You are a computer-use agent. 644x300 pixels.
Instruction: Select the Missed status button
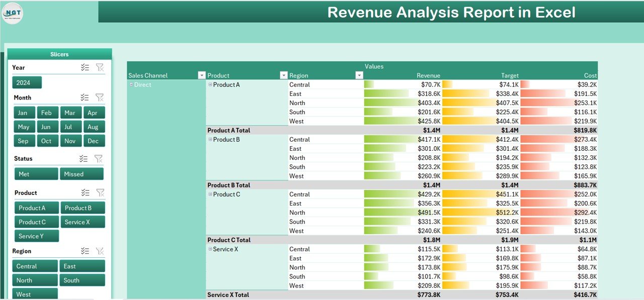click(82, 174)
